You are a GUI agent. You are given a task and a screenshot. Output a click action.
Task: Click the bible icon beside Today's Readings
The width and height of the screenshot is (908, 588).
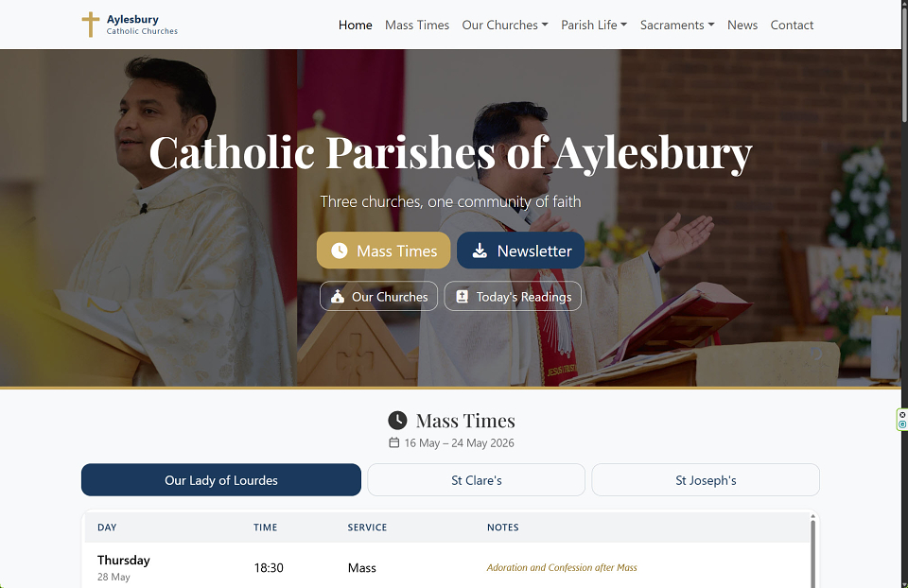(463, 296)
